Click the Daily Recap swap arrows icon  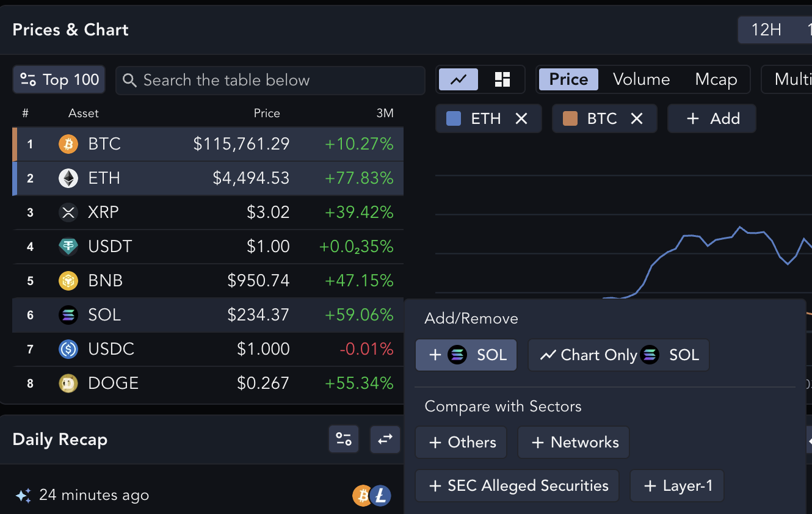click(385, 439)
